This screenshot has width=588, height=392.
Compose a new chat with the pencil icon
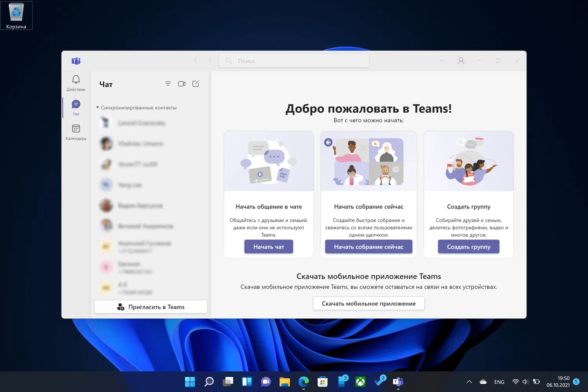point(196,84)
